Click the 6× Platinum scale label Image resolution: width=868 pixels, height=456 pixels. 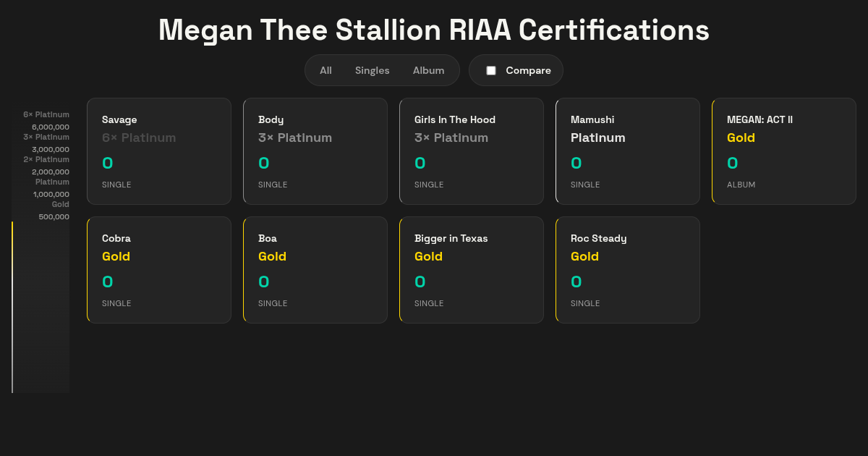click(46, 114)
